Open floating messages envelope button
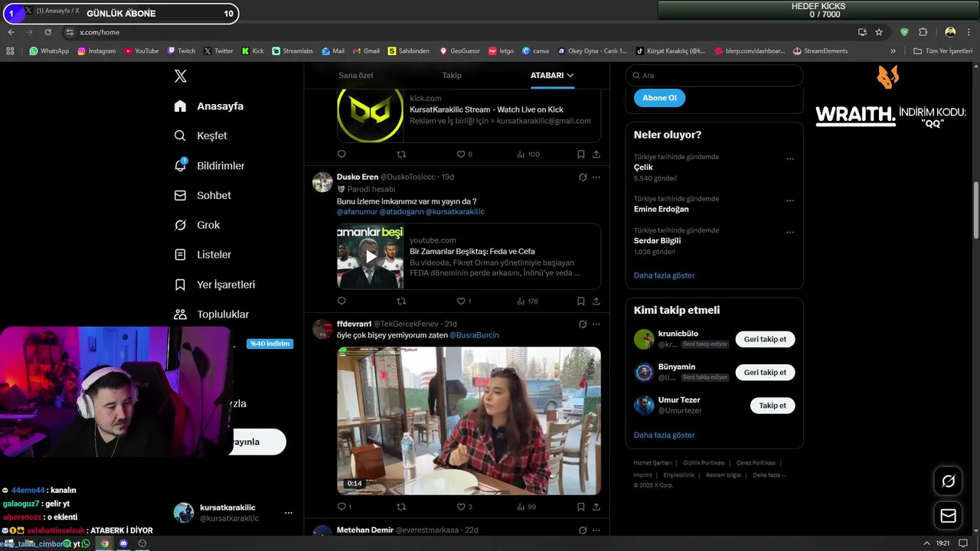 948,517
